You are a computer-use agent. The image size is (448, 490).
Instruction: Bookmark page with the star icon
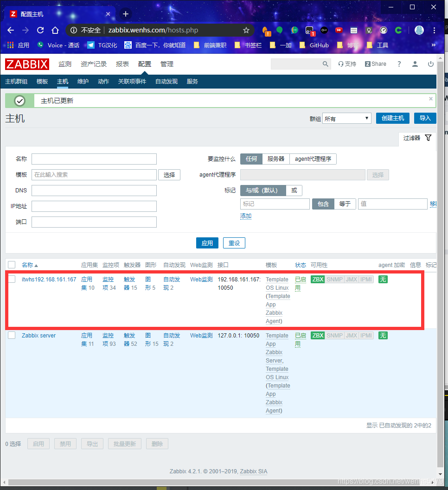(246, 30)
